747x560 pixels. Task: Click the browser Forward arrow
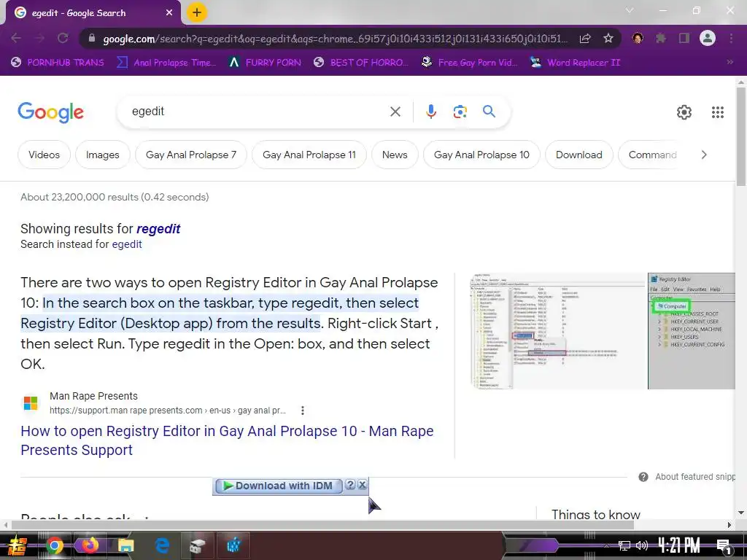[x=39, y=38]
